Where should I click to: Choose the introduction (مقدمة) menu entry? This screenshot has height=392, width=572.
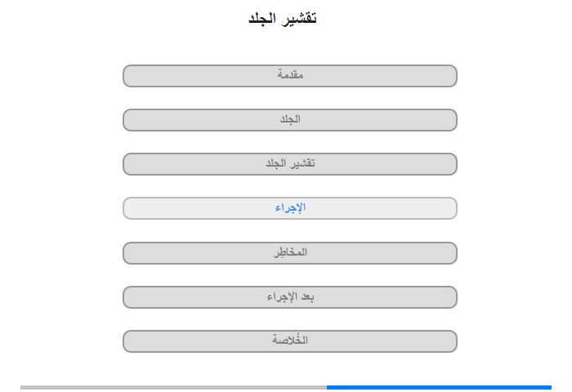click(x=289, y=76)
